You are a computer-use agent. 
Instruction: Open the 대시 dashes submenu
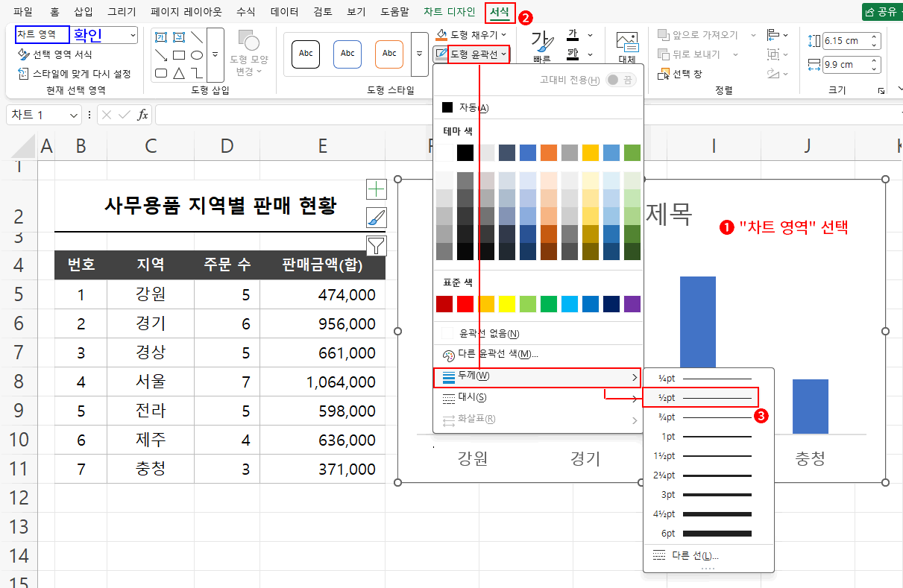click(x=537, y=398)
